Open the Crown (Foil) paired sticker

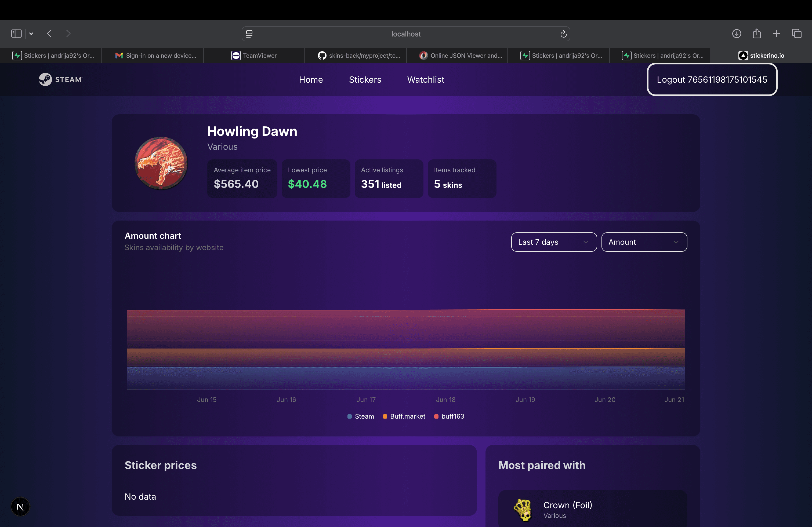593,509
